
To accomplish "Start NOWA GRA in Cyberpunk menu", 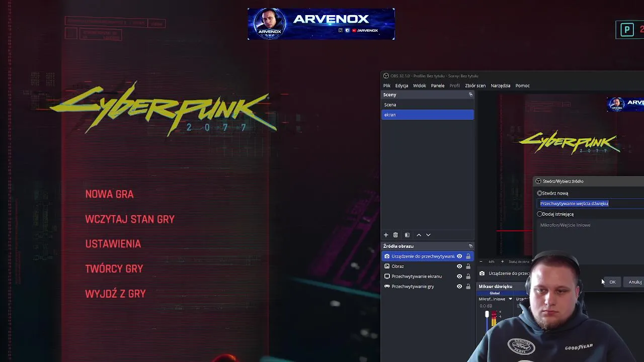I will tap(109, 194).
